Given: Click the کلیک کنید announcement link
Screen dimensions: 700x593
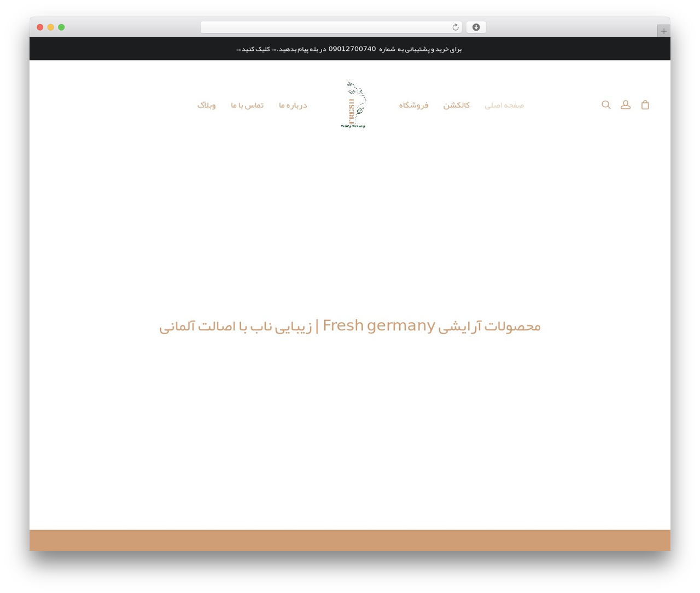Looking at the screenshot, I should [256, 49].
